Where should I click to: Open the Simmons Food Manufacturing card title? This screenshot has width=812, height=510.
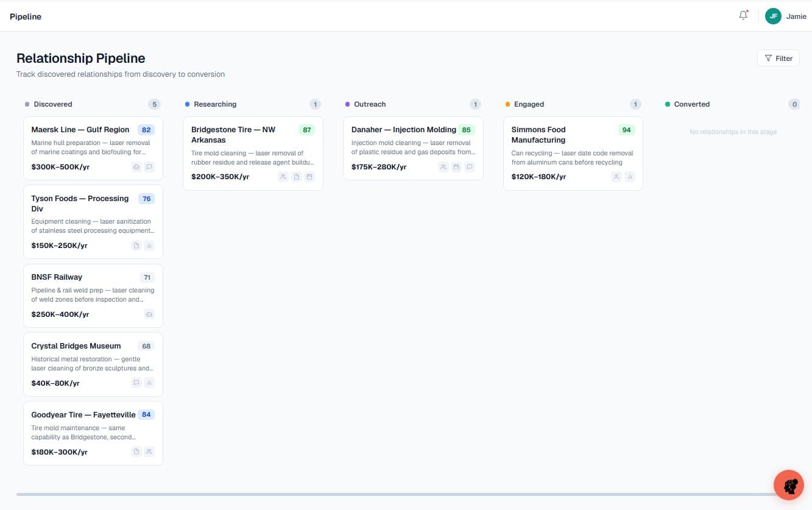[538, 135]
